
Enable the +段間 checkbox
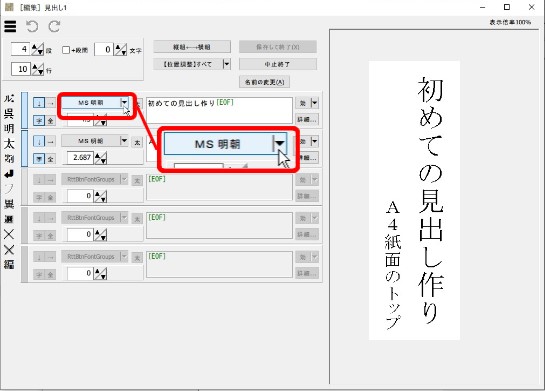66,50
